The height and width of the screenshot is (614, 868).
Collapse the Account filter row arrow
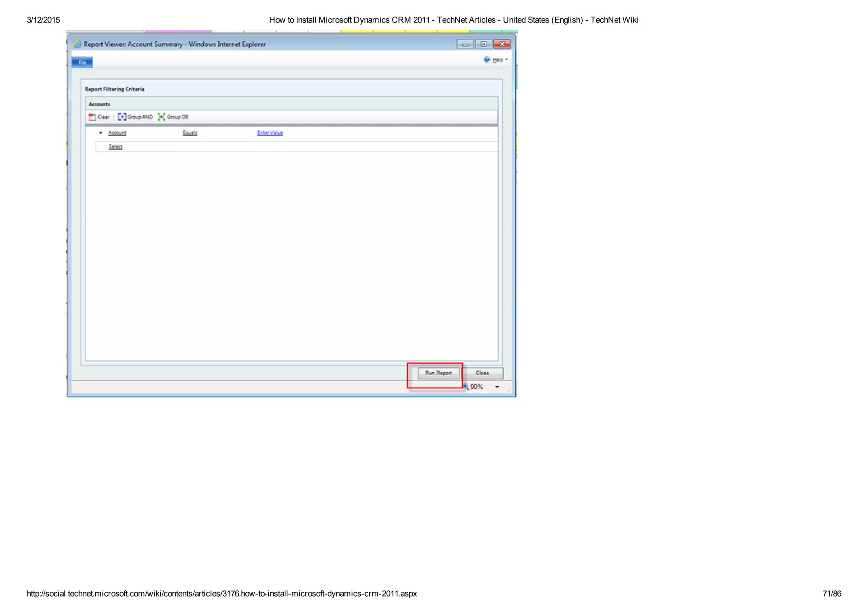(100, 133)
